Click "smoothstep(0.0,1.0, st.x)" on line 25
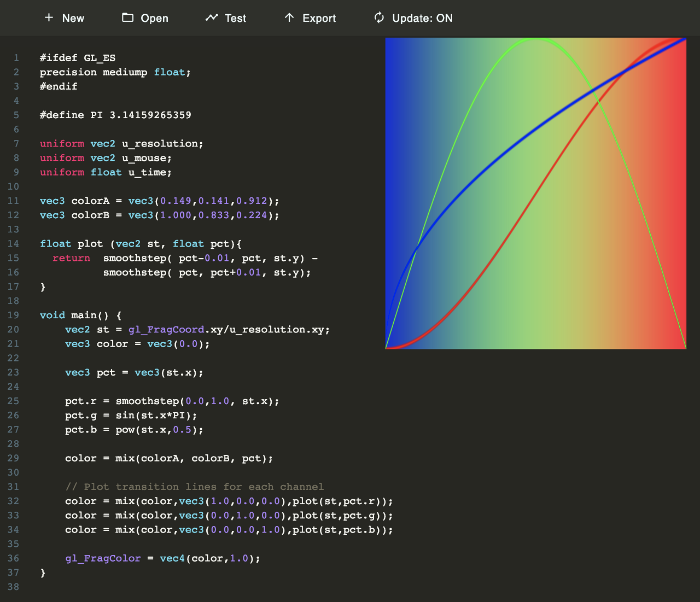Screen dimensions: 700x602 [195, 401]
